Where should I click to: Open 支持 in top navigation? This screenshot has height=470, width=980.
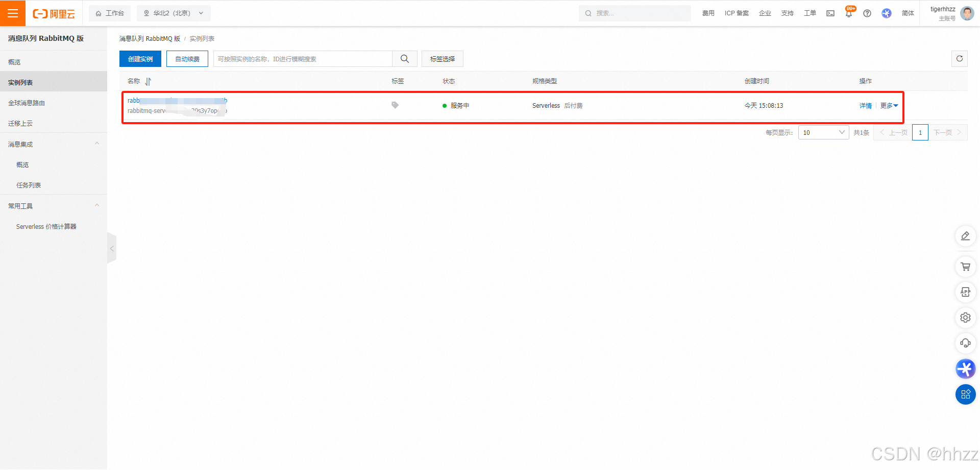pos(788,13)
